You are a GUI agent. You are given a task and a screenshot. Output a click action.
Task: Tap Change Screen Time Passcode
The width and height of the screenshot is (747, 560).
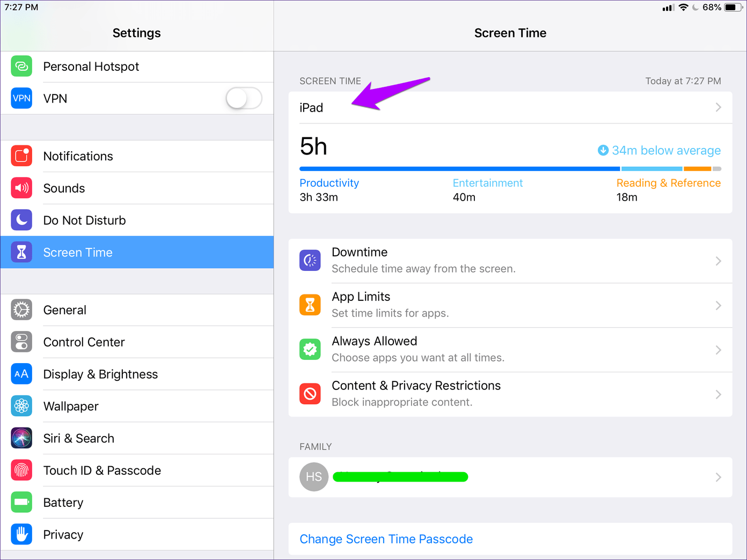386,539
